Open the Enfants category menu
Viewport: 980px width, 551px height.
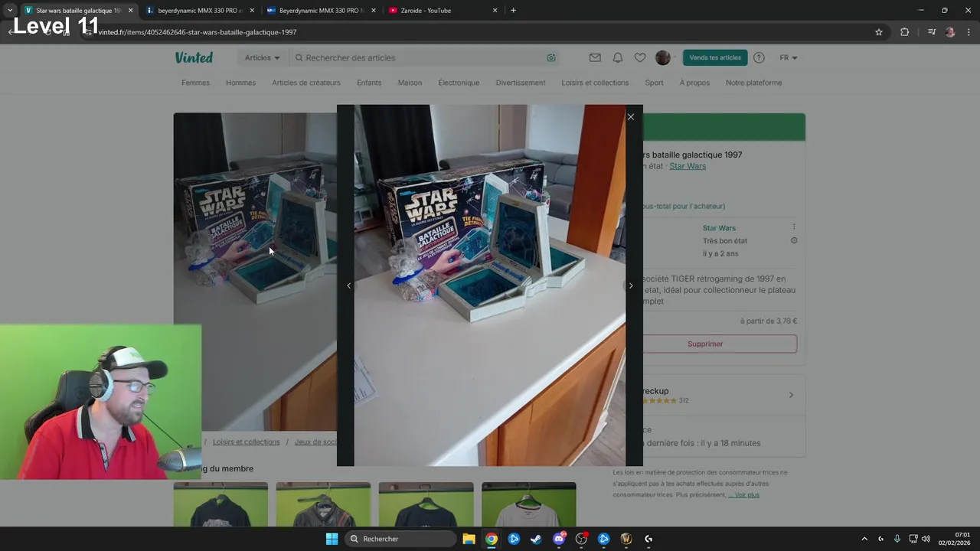click(369, 83)
